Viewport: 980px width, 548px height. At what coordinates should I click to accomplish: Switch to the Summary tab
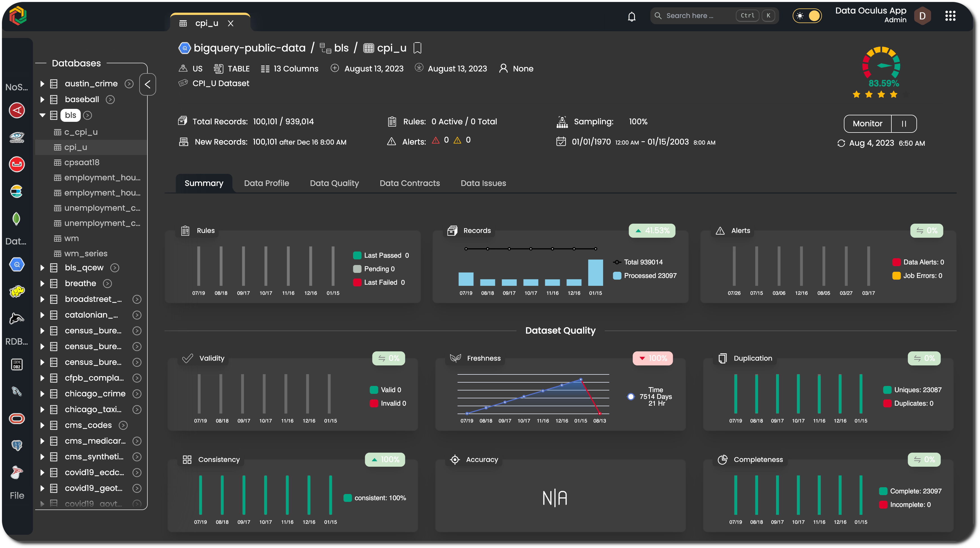(x=204, y=183)
